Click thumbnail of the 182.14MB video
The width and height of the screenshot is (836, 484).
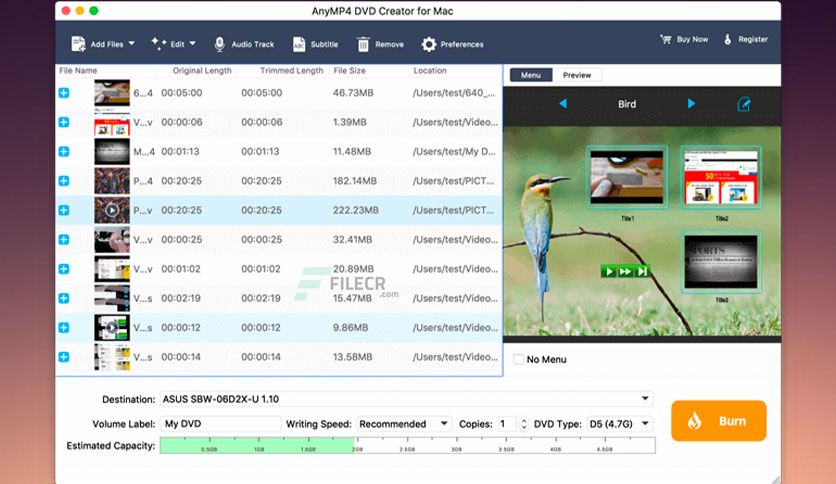pyautogui.click(x=112, y=181)
